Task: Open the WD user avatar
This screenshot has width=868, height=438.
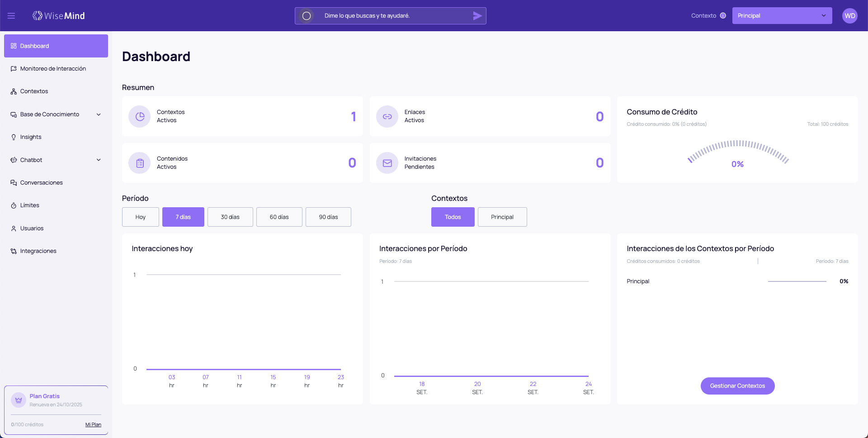Action: [x=849, y=16]
